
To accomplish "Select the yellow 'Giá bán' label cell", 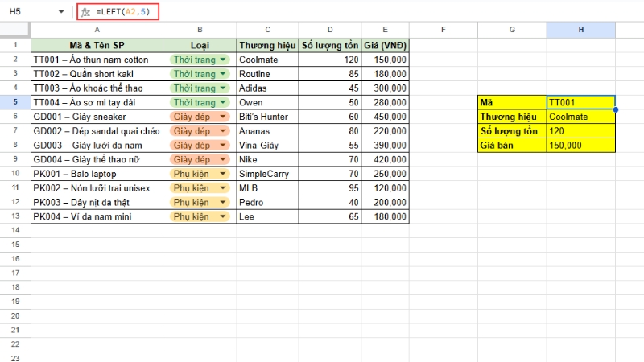I will (x=511, y=146).
